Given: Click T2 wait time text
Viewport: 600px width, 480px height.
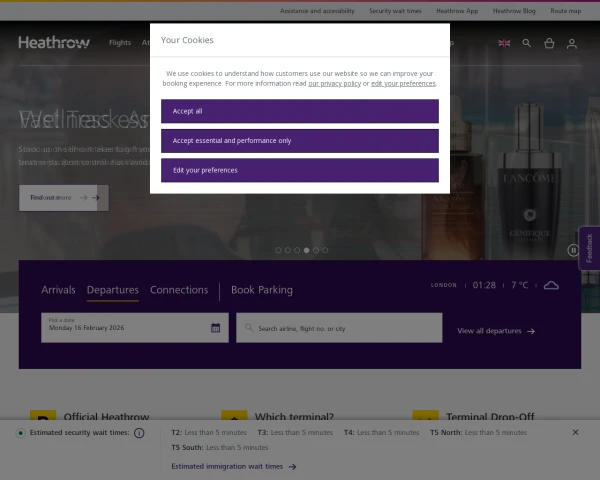Looking at the screenshot, I should coord(209,433).
